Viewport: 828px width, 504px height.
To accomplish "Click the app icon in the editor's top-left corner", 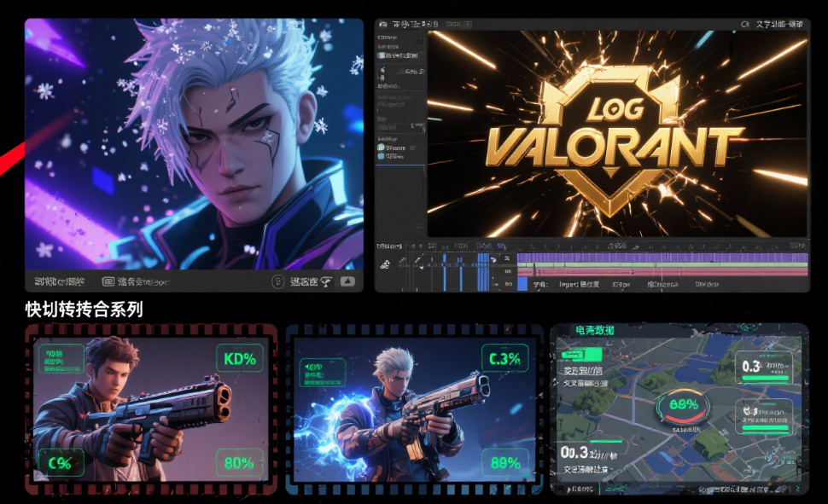I will coord(383,24).
